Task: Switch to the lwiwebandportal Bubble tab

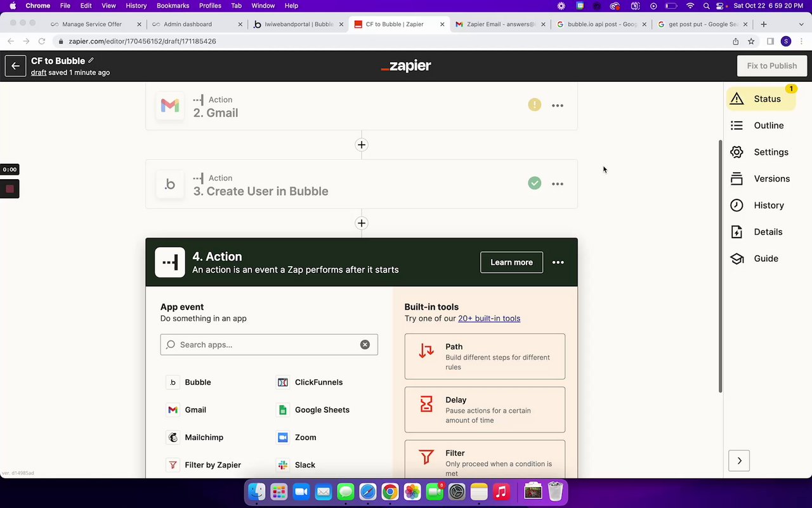Action: click(x=299, y=24)
